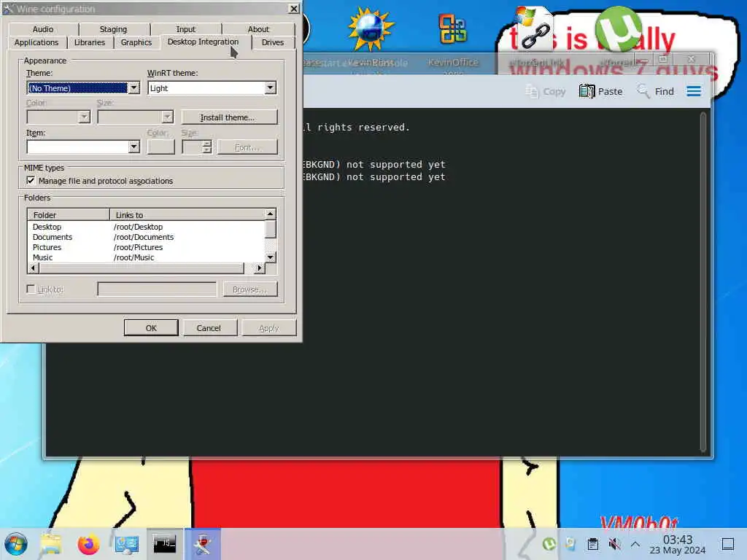Click folder list scroll left arrow
Viewport: 747px width, 560px height.
34,268
